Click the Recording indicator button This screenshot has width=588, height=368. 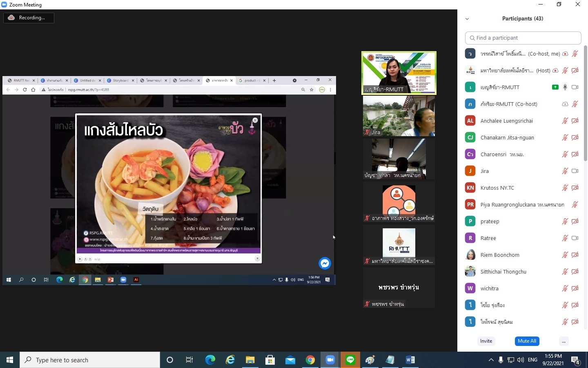[x=29, y=18]
